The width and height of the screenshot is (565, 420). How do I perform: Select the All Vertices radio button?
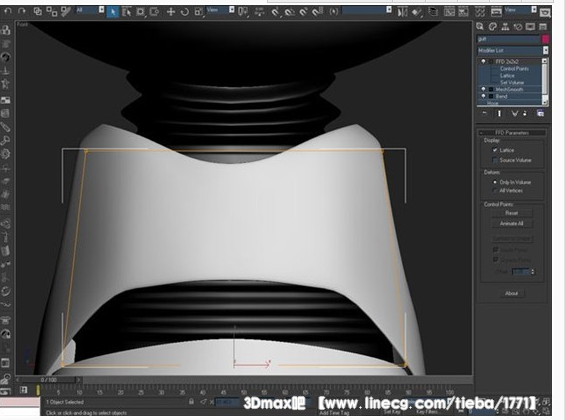click(495, 191)
